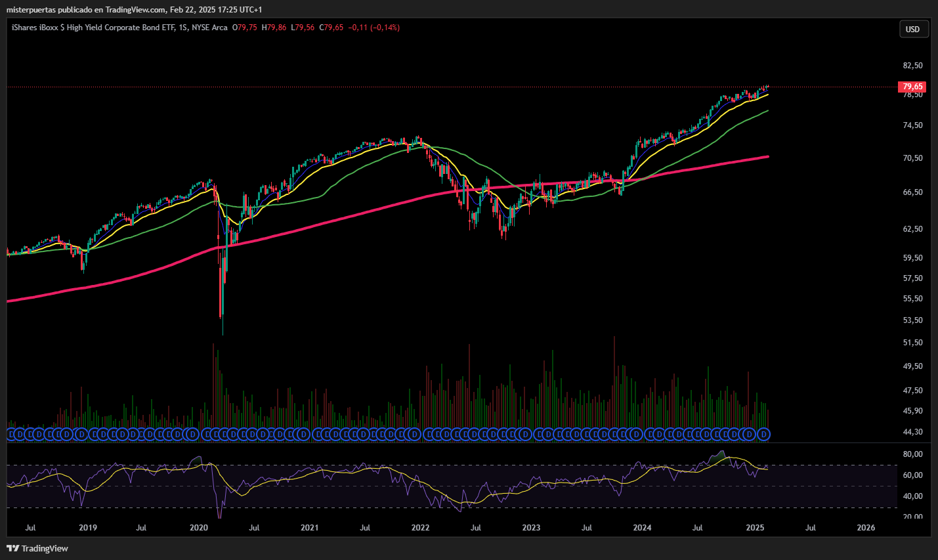Click the low value L79,56
The width and height of the screenshot is (938, 560).
pos(303,28)
